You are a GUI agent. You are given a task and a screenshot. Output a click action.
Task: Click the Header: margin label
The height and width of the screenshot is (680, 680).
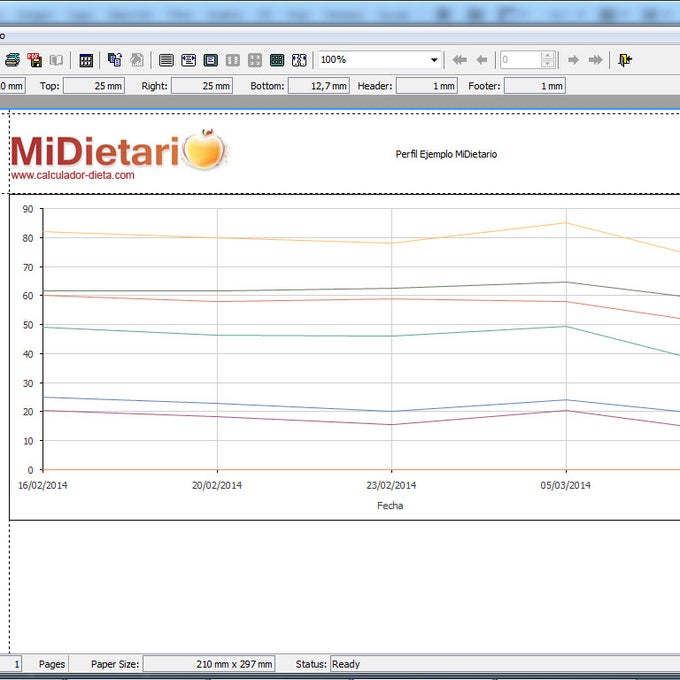coord(375,86)
